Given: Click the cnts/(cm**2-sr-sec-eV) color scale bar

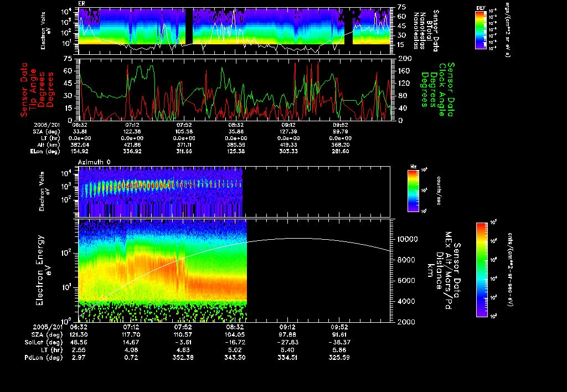Looking at the screenshot, I should click(x=482, y=270).
